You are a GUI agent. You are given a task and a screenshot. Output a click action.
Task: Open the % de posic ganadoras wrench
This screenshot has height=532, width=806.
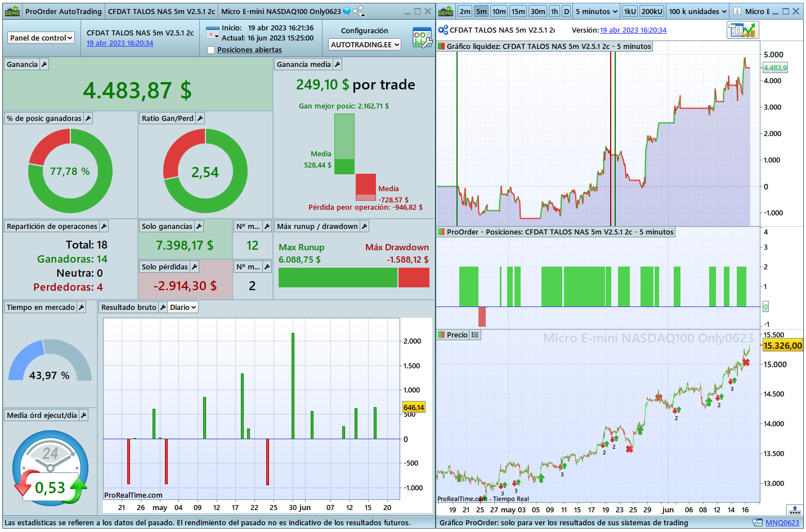[88, 119]
